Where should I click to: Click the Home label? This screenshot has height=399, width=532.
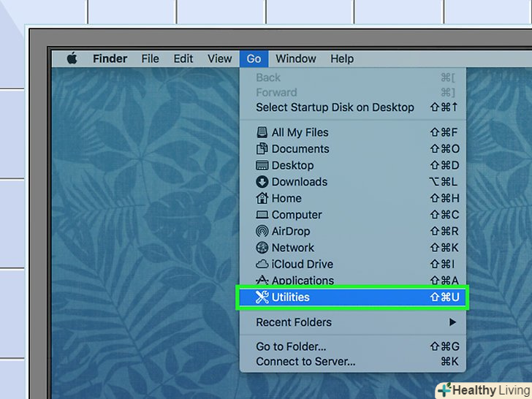coord(286,198)
